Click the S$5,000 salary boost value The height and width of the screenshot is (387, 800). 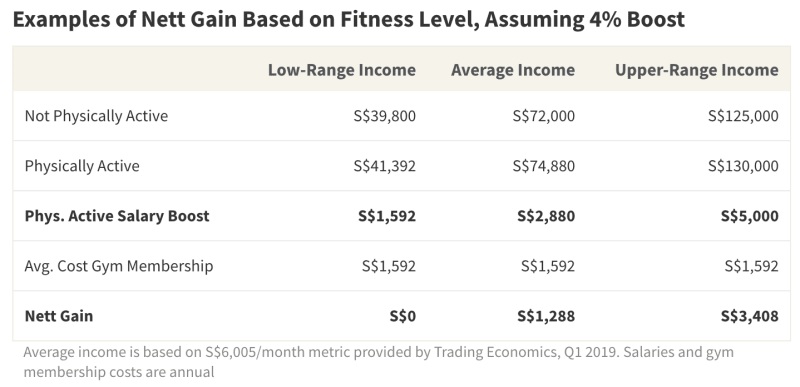click(x=749, y=216)
